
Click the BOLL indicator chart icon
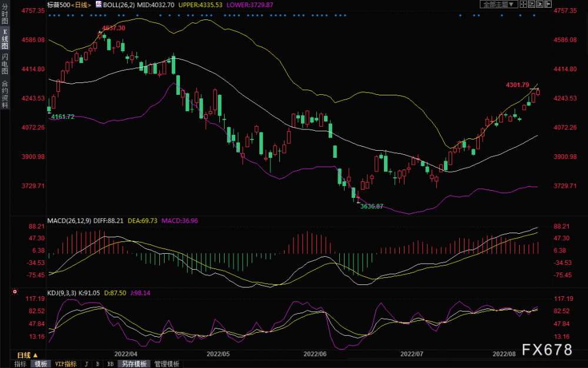coord(98,5)
